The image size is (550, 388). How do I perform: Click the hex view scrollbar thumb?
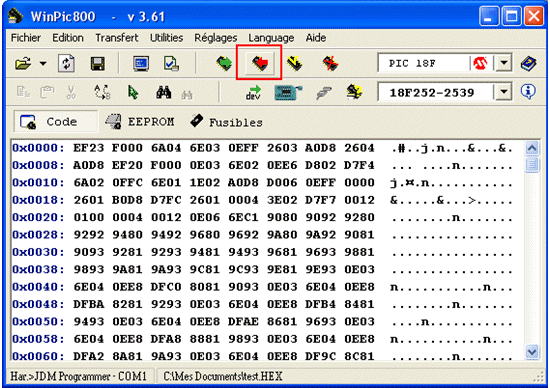click(x=532, y=165)
